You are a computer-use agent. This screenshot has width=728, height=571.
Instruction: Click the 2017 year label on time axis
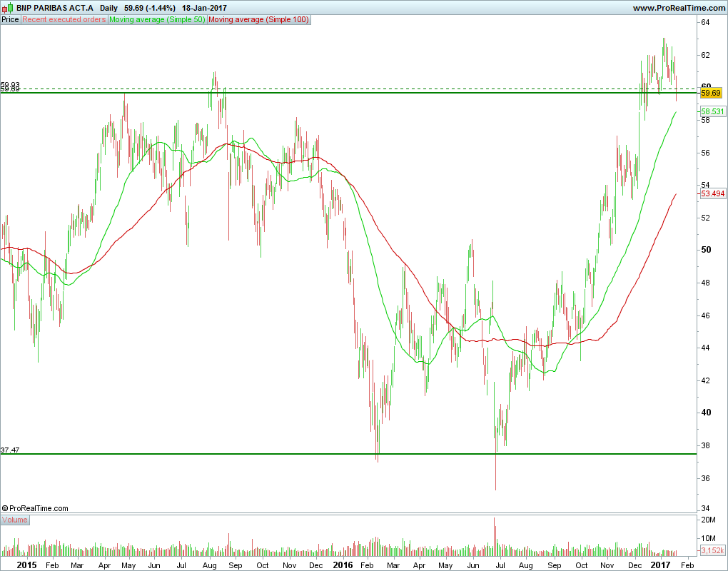[660, 565]
